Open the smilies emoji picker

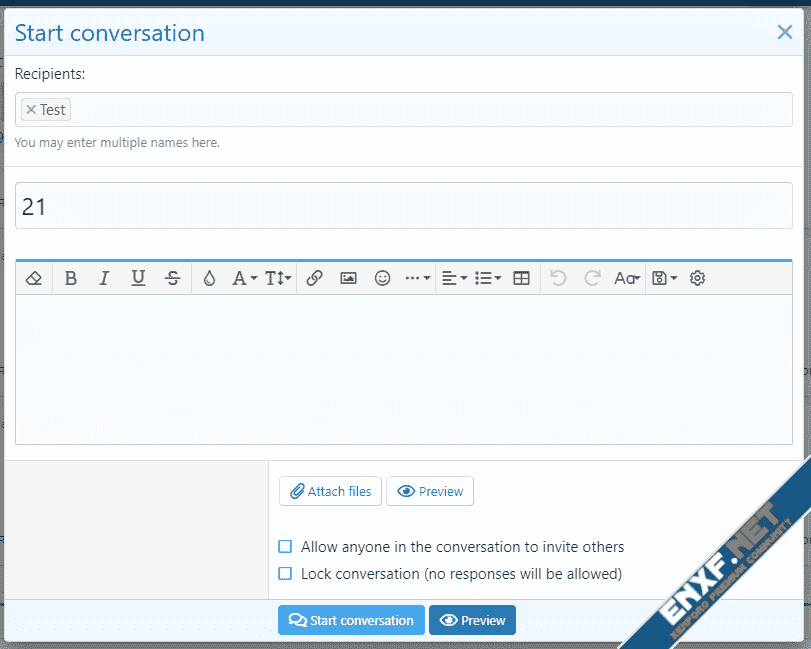click(382, 279)
